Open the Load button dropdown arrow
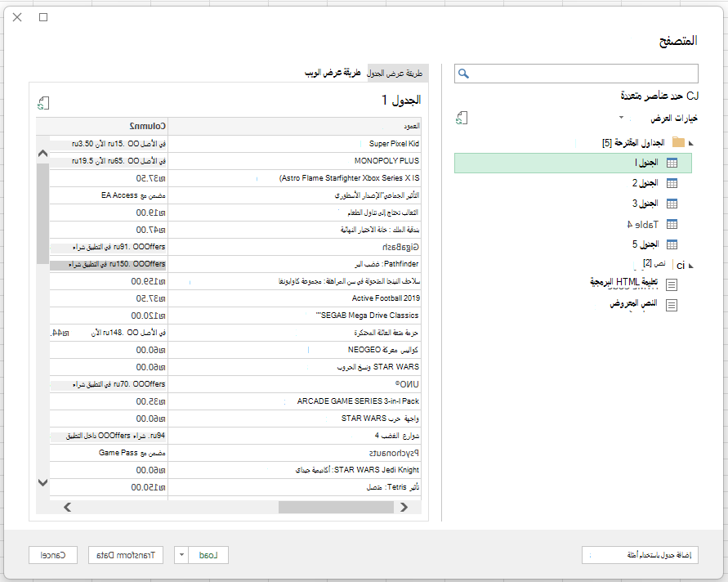Viewport: 728px width, 582px height. (181, 554)
